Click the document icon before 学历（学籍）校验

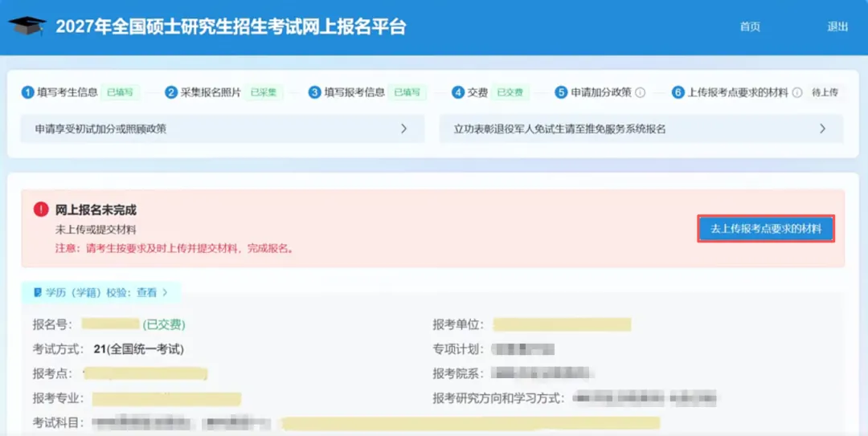pos(38,292)
